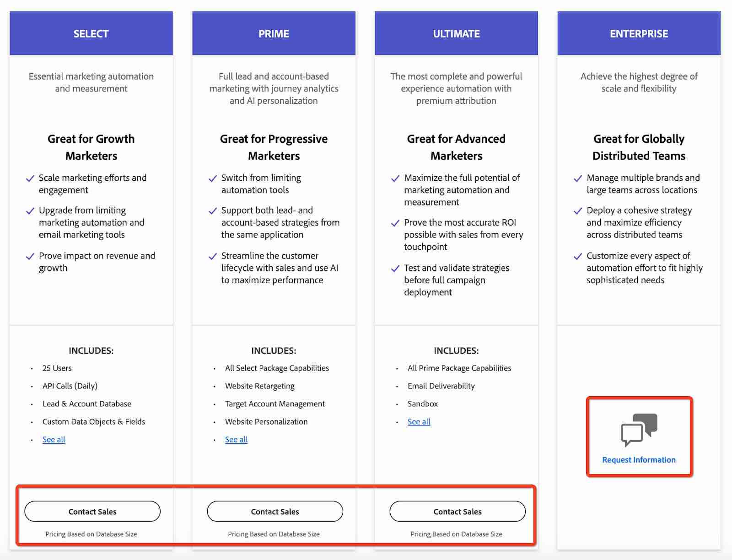Switch to the ULTIMATE plan header
Screen dimensions: 732x560
pos(456,33)
